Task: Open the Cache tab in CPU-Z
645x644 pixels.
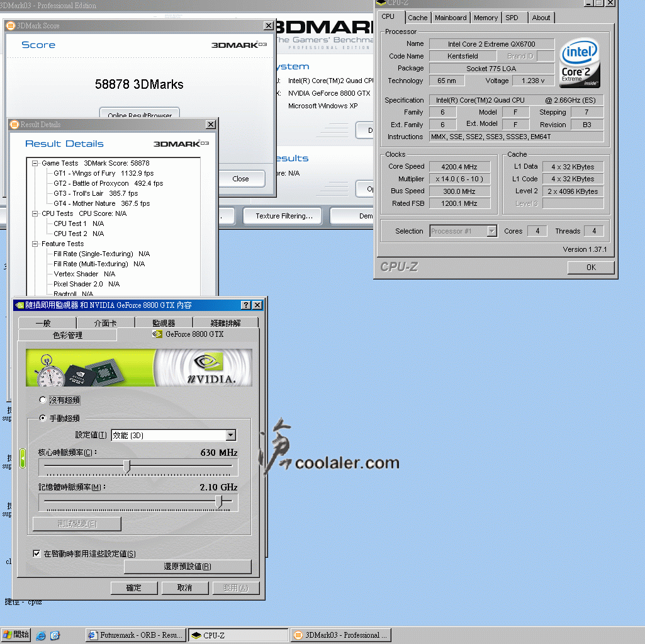Action: tap(418, 18)
